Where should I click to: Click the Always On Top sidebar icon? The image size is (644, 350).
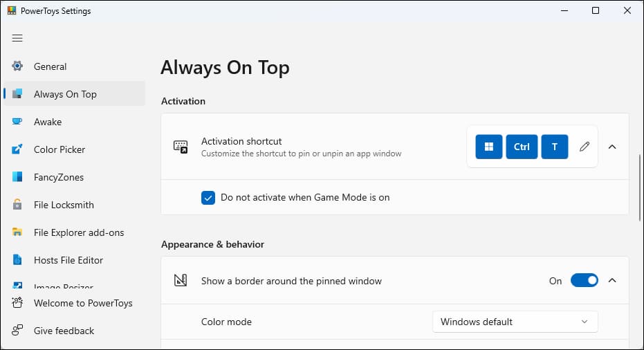click(x=17, y=93)
